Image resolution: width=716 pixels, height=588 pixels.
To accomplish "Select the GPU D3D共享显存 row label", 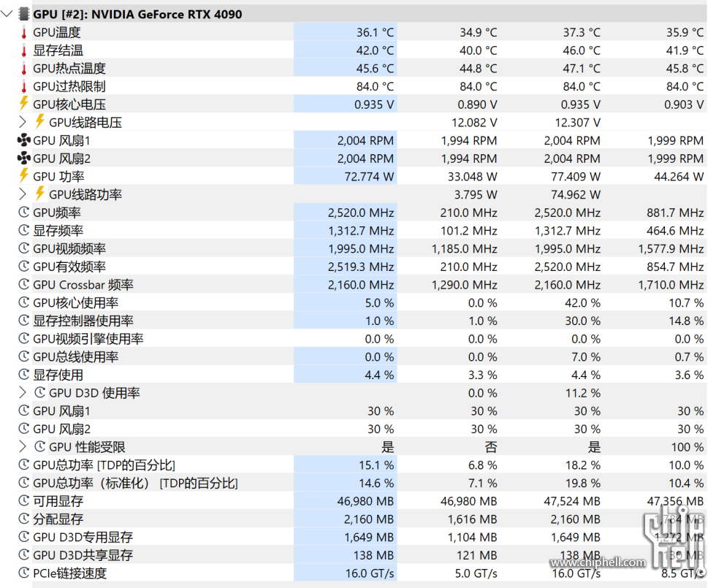I will pyautogui.click(x=83, y=555).
